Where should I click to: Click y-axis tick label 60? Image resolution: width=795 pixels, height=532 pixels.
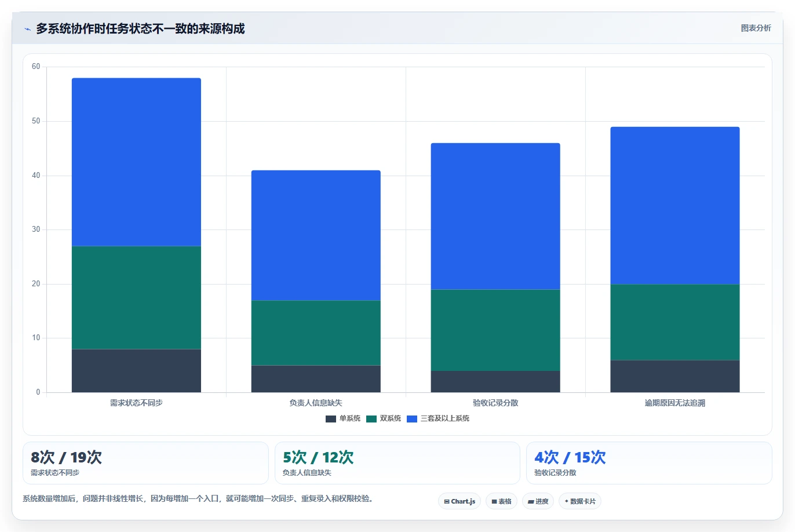36,67
